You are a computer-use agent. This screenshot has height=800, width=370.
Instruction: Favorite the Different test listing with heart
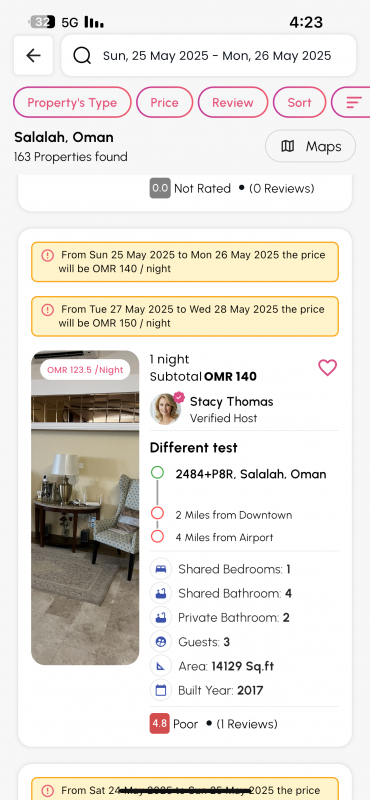click(327, 367)
